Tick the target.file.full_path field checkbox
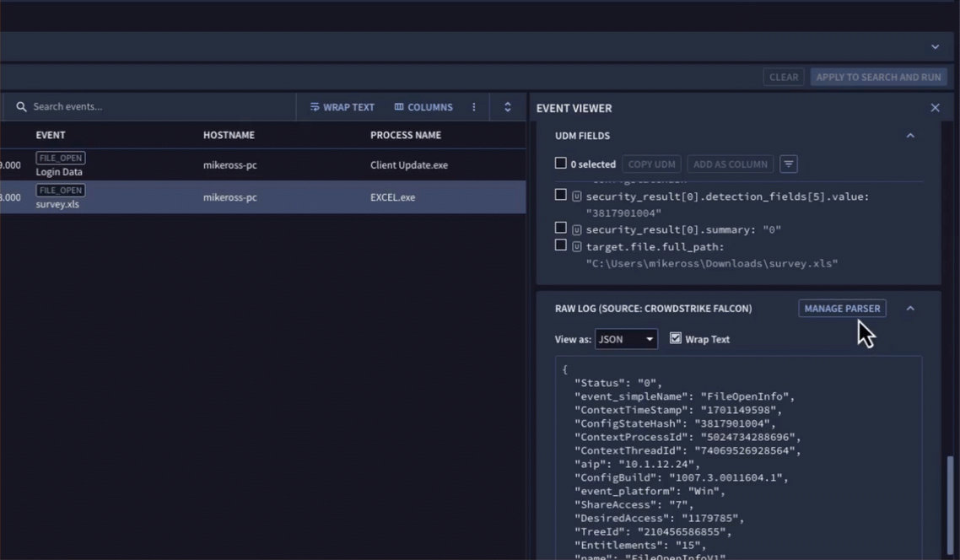This screenshot has height=560, width=960. (x=561, y=245)
